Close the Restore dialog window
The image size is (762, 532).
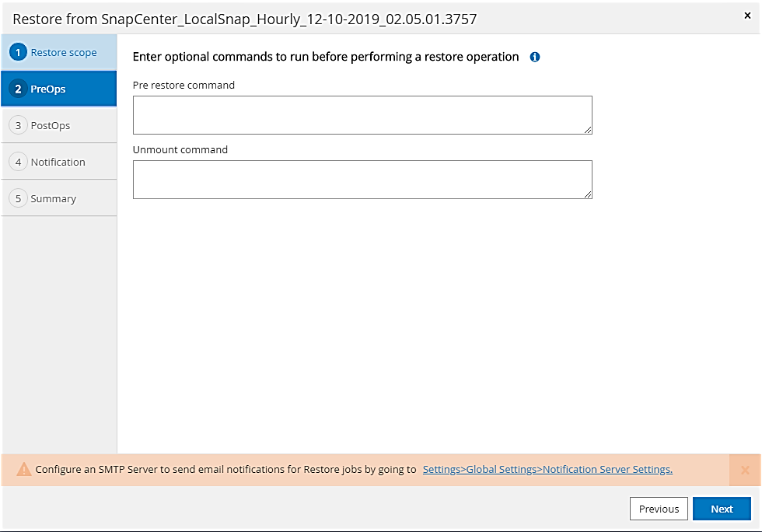(x=747, y=16)
